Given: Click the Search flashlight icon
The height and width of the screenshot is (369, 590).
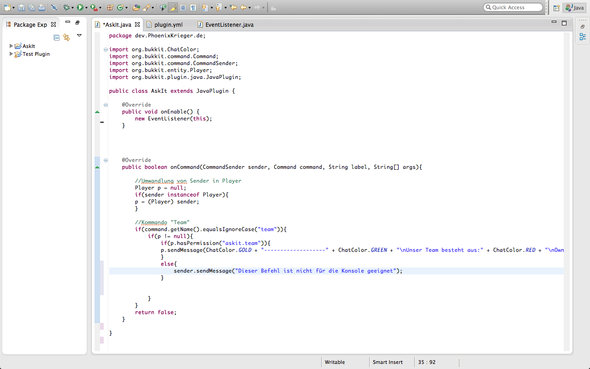Looking at the screenshot, I should click(x=146, y=8).
